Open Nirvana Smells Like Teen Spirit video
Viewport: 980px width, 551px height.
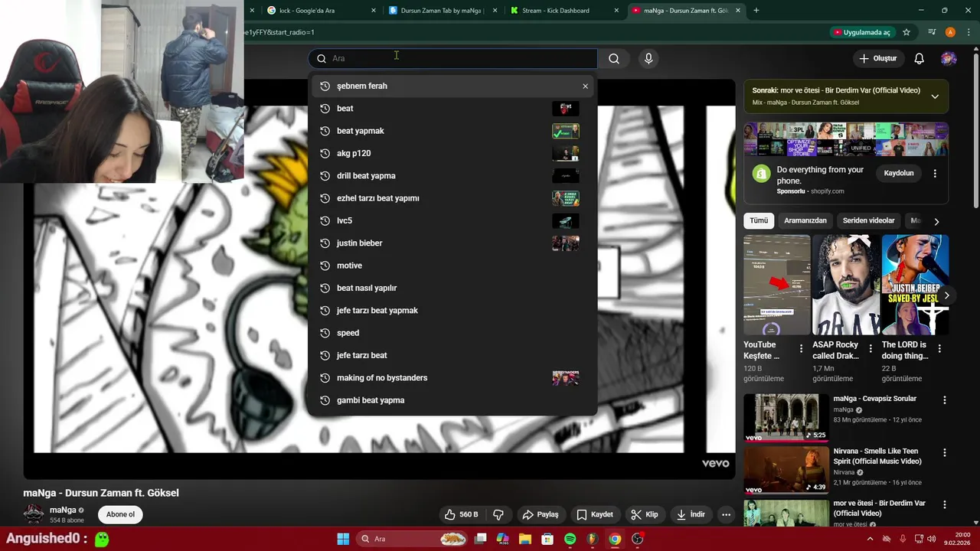click(786, 470)
